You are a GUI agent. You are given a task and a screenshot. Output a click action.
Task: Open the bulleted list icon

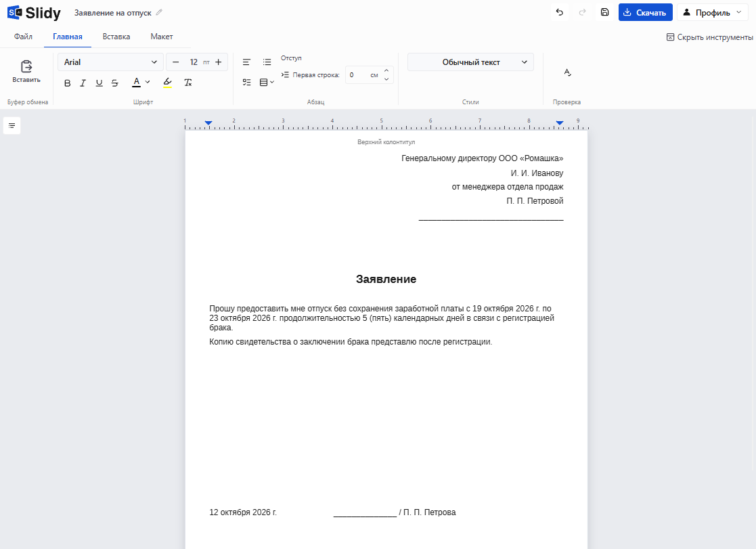tap(267, 62)
